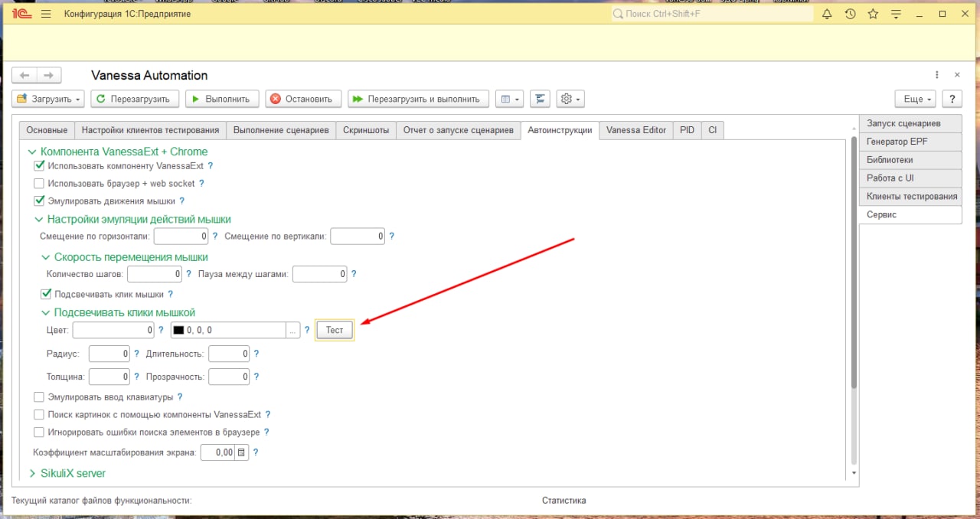980x519 pixels.
Task: Show help for Подсвечивать клик мышки
Action: [x=171, y=294]
